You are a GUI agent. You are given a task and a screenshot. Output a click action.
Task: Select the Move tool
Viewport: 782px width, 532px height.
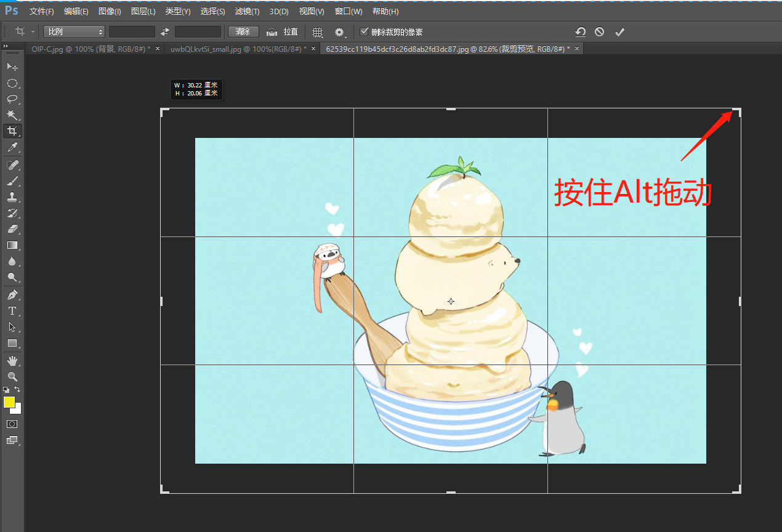point(12,66)
